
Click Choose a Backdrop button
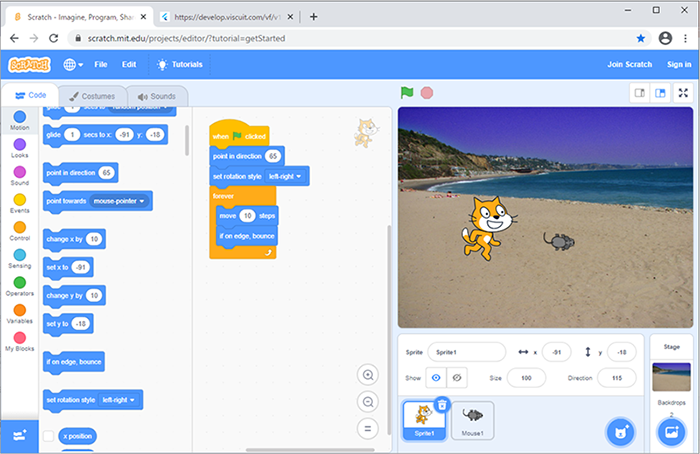coord(671,432)
